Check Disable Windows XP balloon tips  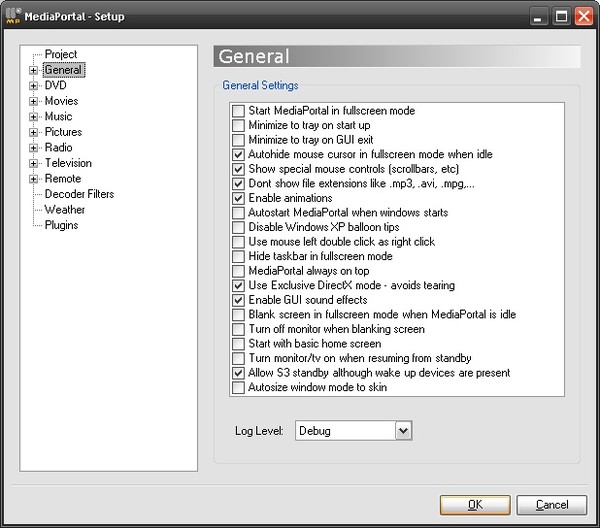(238, 227)
